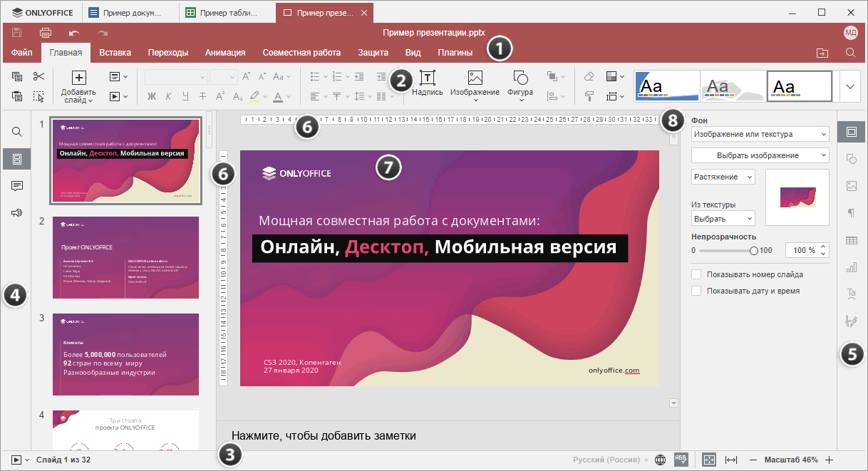Screen dimensions: 868x471
Task: Open shape settings in right sidebar
Action: click(851, 159)
